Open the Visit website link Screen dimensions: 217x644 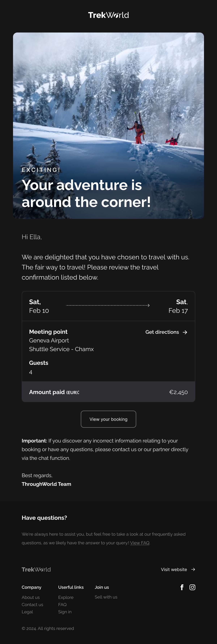(x=174, y=569)
